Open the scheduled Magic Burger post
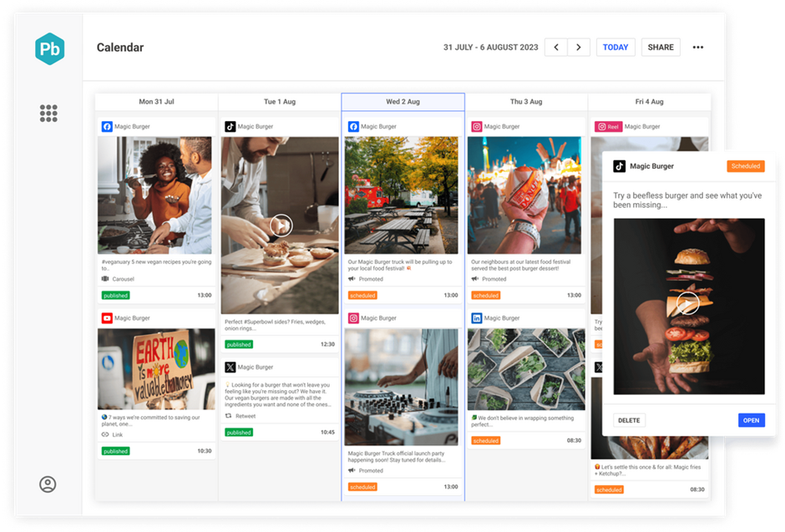The height and width of the screenshot is (532, 785). 751,420
